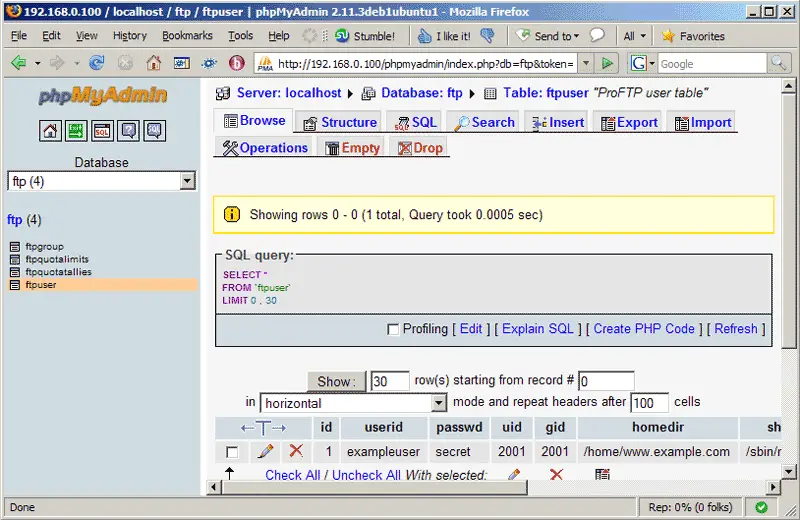This screenshot has height=520, width=800.
Task: Select the ftpquotatallies table
Action: click(58, 272)
